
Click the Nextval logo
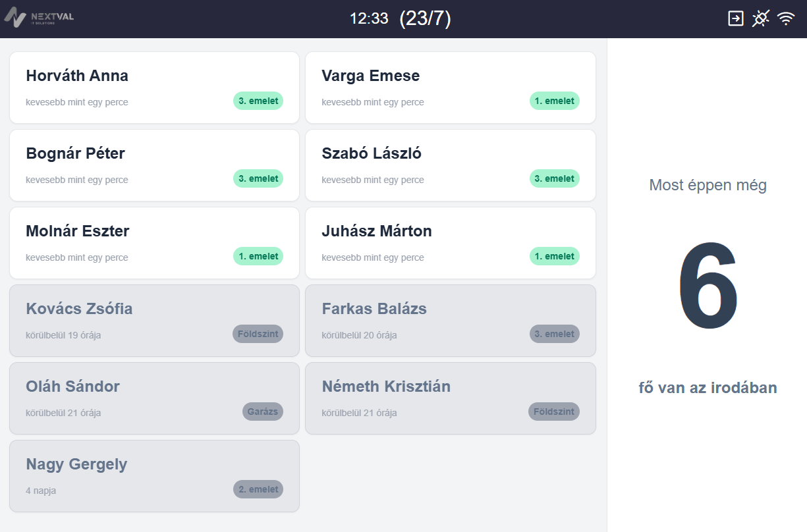39,16
